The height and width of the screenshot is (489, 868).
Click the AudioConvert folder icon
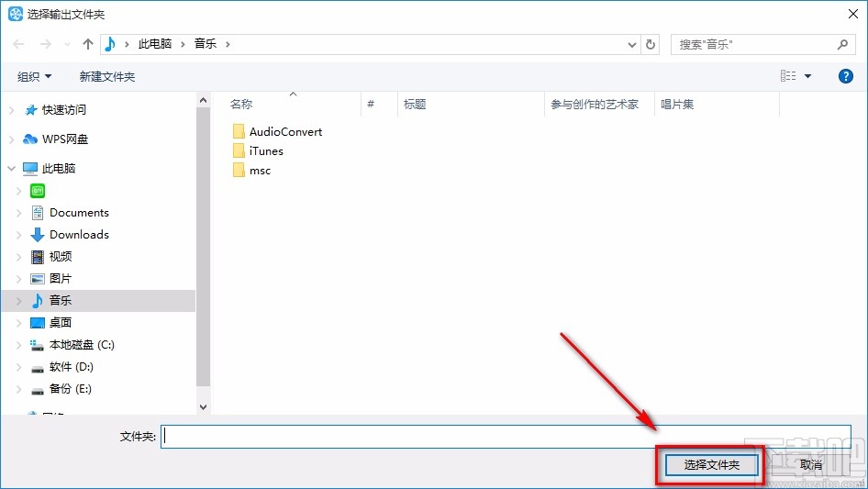pyautogui.click(x=239, y=131)
